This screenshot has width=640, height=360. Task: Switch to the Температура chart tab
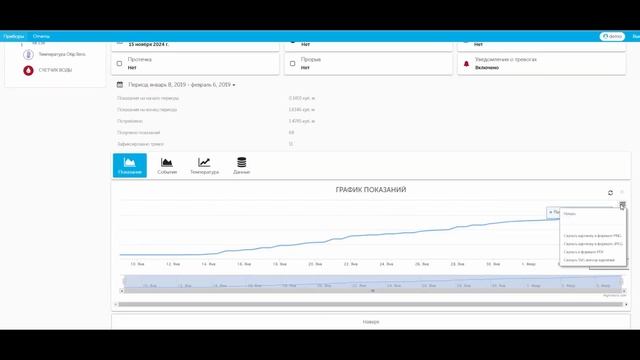click(204, 165)
